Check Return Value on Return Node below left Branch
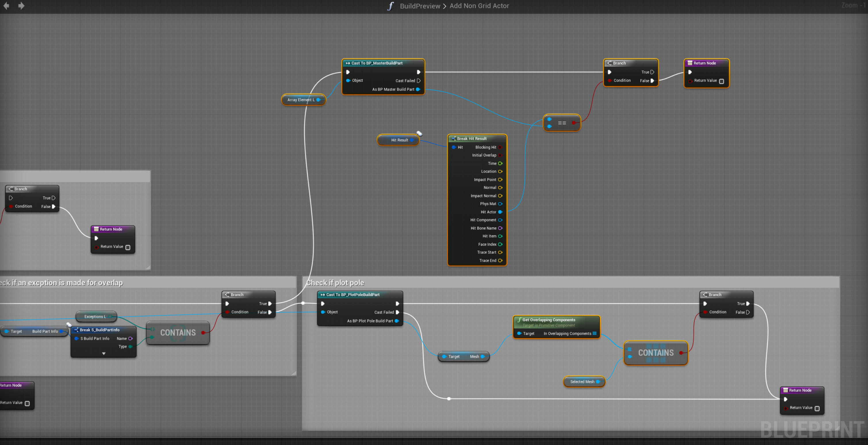868x445 pixels. [x=128, y=247]
